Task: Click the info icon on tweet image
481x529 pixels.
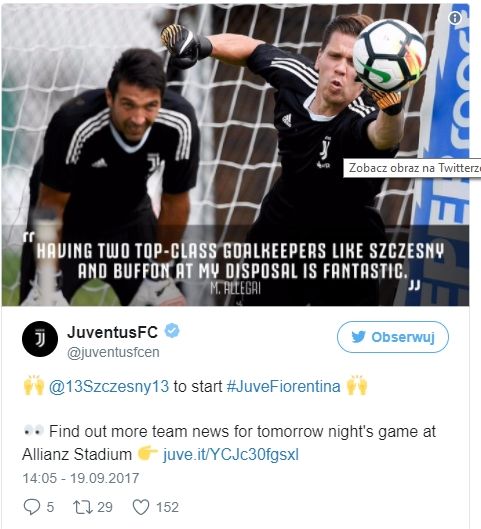Action: 454,18
